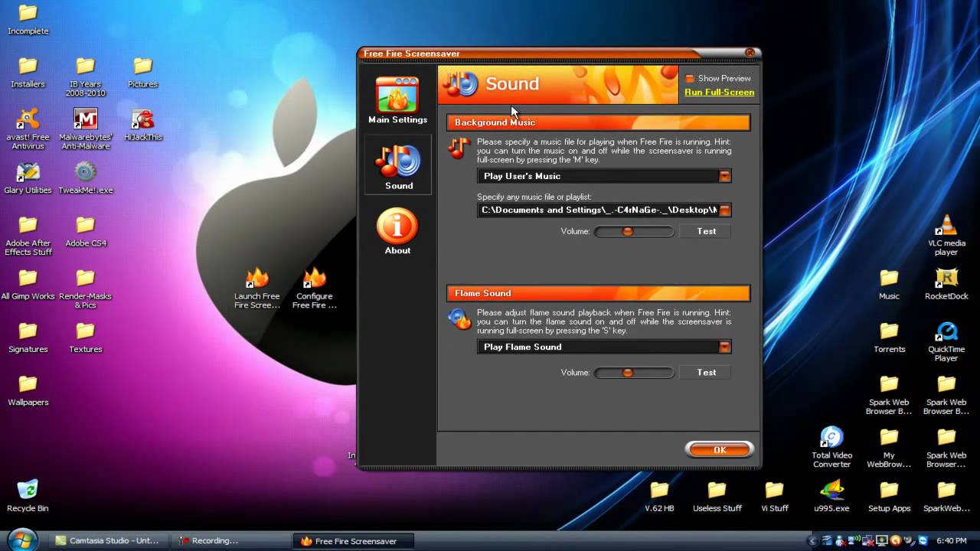Launch QuickTime Player shortcut
This screenshot has width=980, height=551.
coord(947,341)
